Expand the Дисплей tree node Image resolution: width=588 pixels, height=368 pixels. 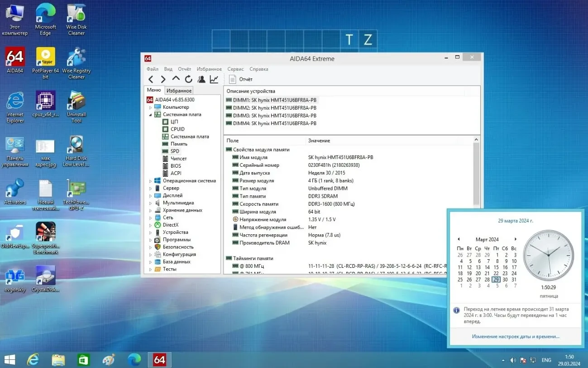click(x=151, y=195)
